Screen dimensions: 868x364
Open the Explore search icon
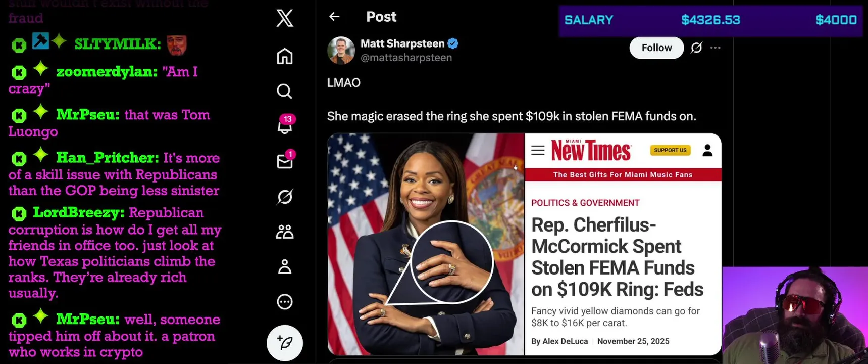pyautogui.click(x=285, y=91)
